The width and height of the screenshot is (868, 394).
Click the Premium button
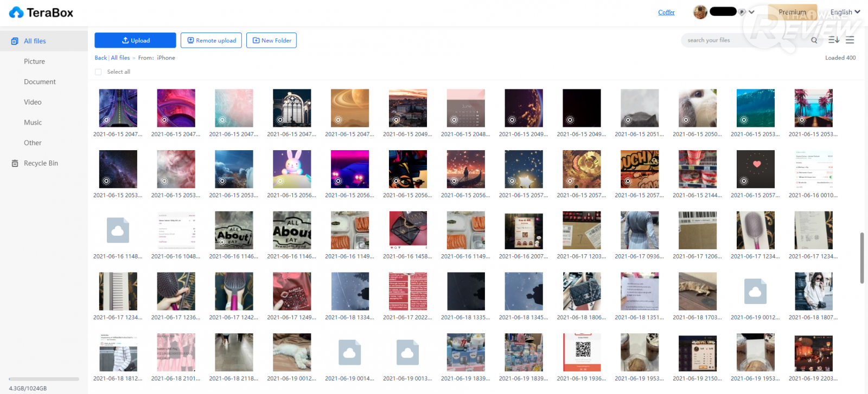pyautogui.click(x=792, y=12)
